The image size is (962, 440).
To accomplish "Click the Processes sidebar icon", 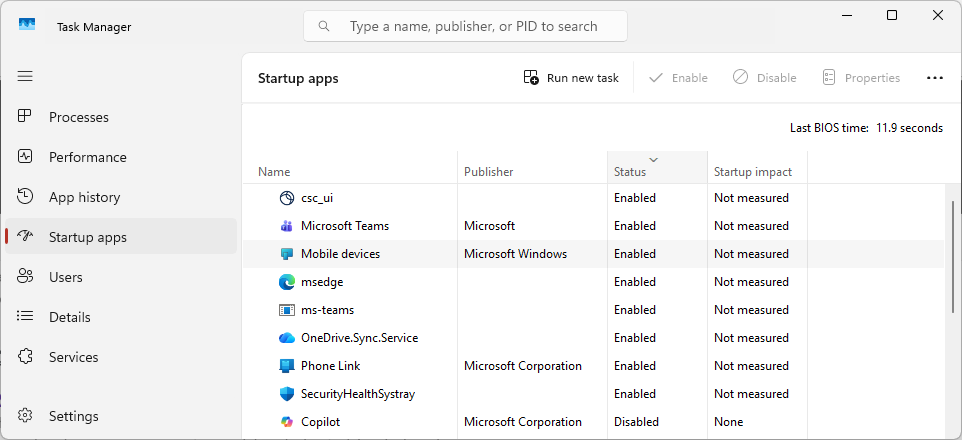I will click(25, 117).
